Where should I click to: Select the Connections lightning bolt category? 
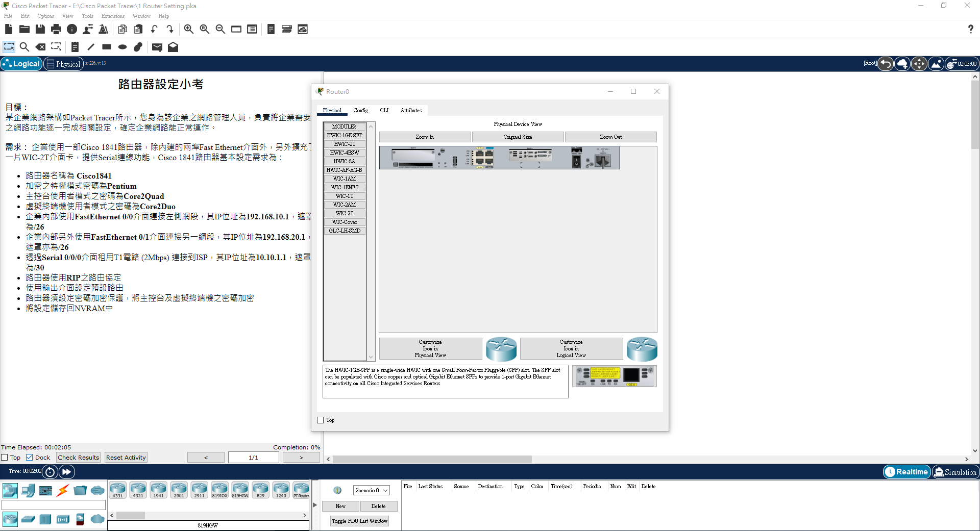pos(63,491)
